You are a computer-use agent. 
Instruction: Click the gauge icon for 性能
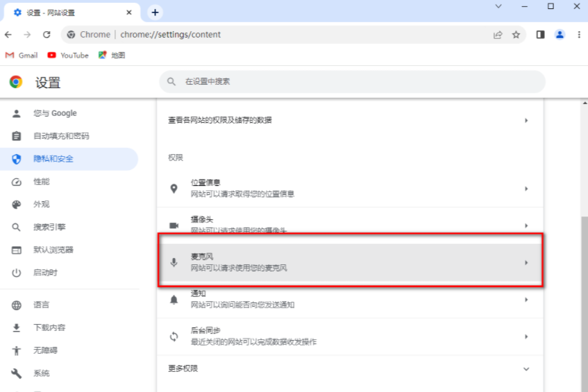16,182
